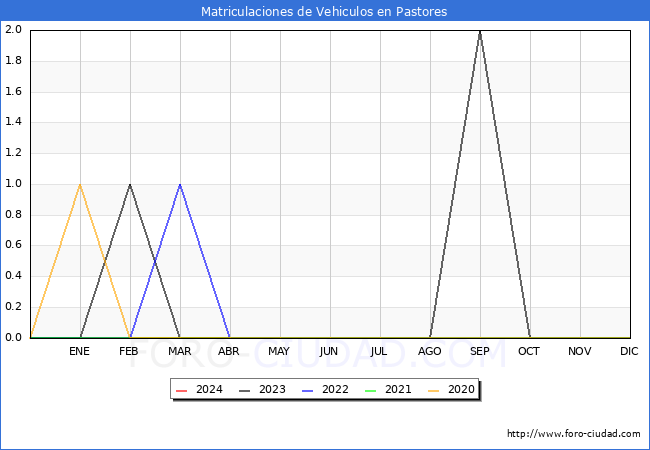Image resolution: width=650 pixels, height=450 pixels.
Task: Click the chart title 'Matriculaciones de Vehiculos en Pastores'
Action: point(324,11)
